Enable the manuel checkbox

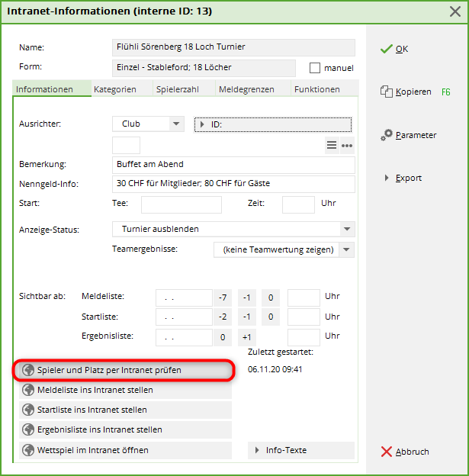[315, 68]
